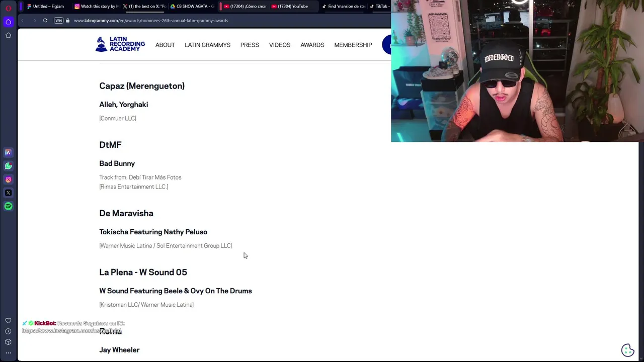Go forward to next page
Image resolution: width=644 pixels, height=362 pixels.
click(34, 21)
